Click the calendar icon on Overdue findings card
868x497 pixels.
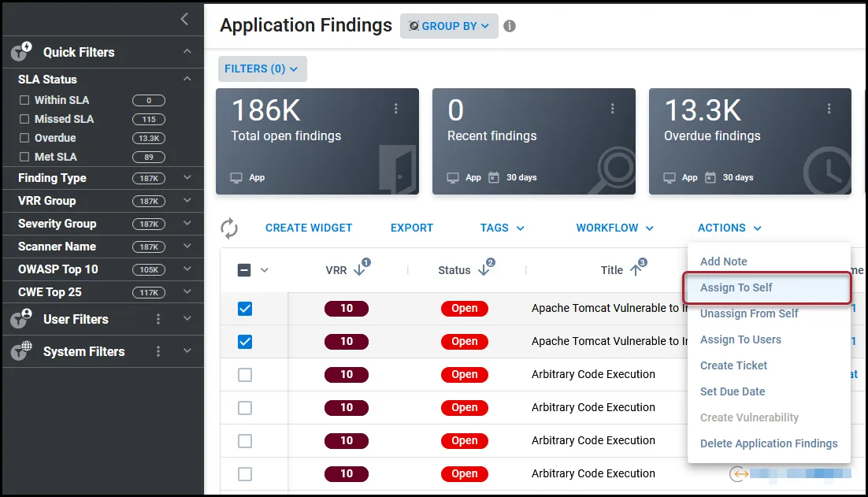tap(710, 178)
